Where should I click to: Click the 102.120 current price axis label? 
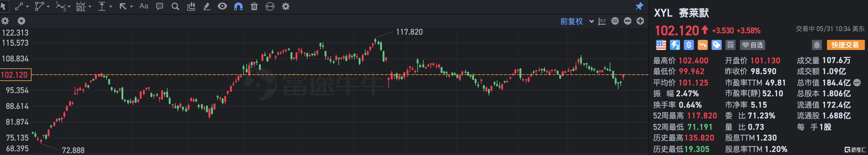pos(15,75)
